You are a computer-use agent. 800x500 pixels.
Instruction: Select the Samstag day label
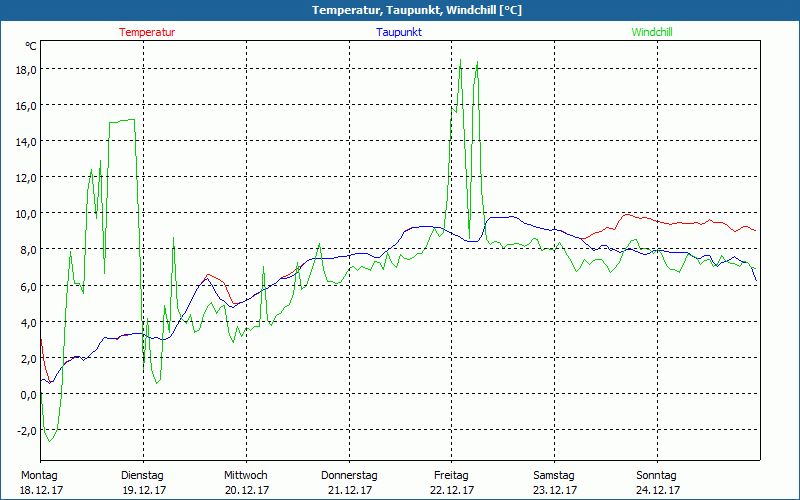[554, 475]
